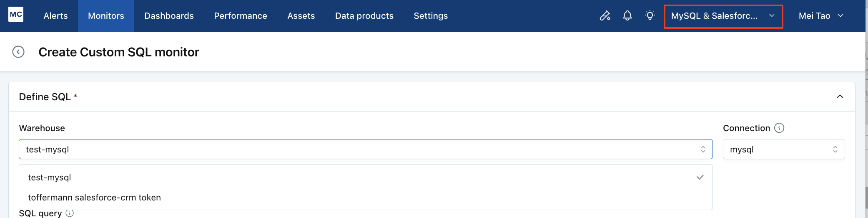Click the MC logo icon
This screenshot has height=218, width=868.
(16, 14)
